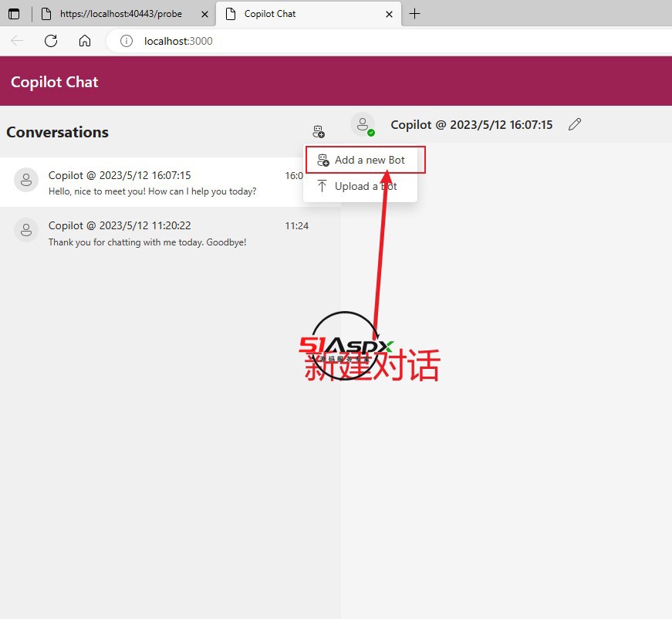Click the bot avatar with green status badge
This screenshot has height=619, width=672.
pos(363,125)
